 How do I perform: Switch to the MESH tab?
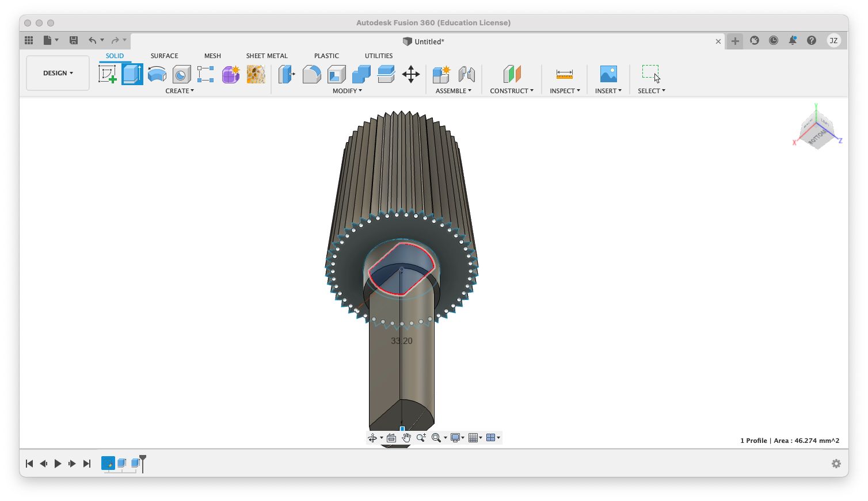coord(212,56)
